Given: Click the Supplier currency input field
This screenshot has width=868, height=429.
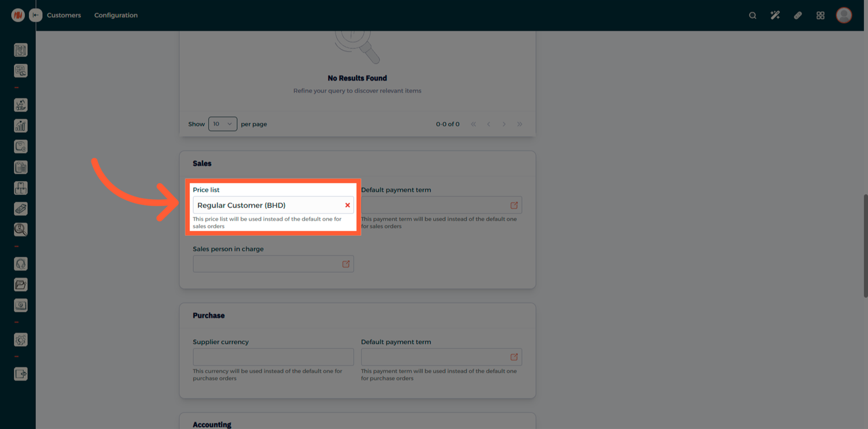Looking at the screenshot, I should click(273, 357).
